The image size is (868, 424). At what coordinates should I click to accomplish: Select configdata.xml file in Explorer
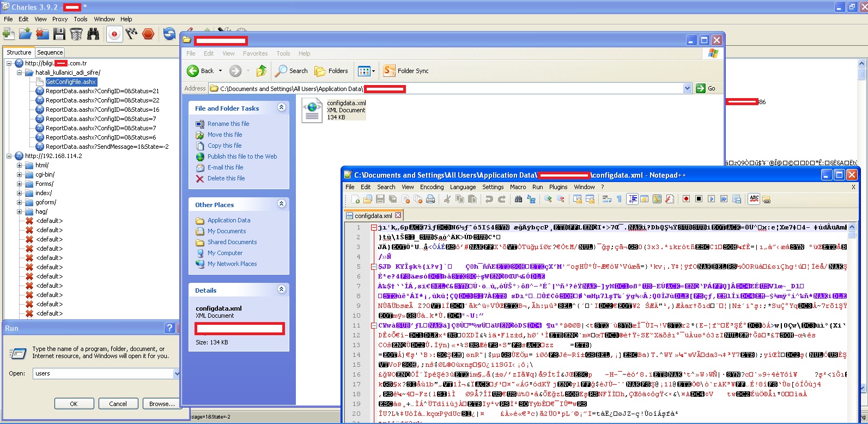coord(334,110)
